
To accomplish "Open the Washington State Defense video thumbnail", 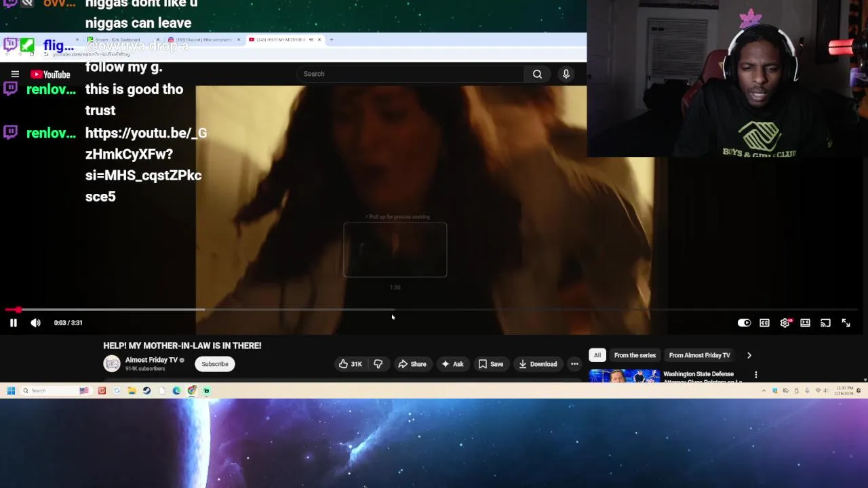I will pyautogui.click(x=624, y=376).
